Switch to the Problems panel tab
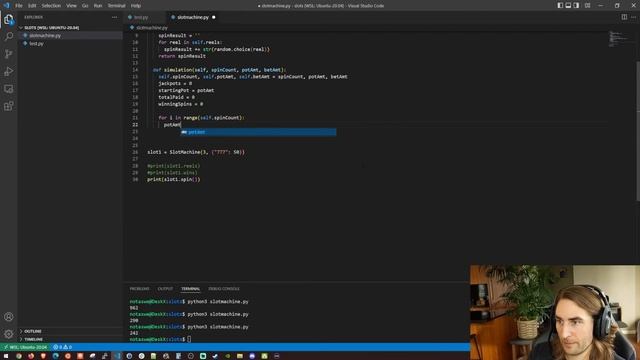Image resolution: width=640 pixels, height=360 pixels. 140,289
